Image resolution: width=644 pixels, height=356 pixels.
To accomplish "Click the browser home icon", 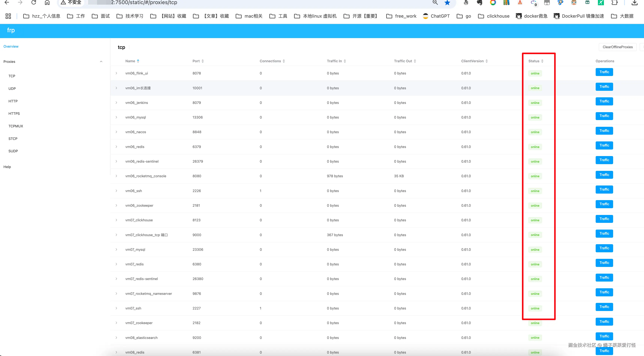I will pos(47,2).
